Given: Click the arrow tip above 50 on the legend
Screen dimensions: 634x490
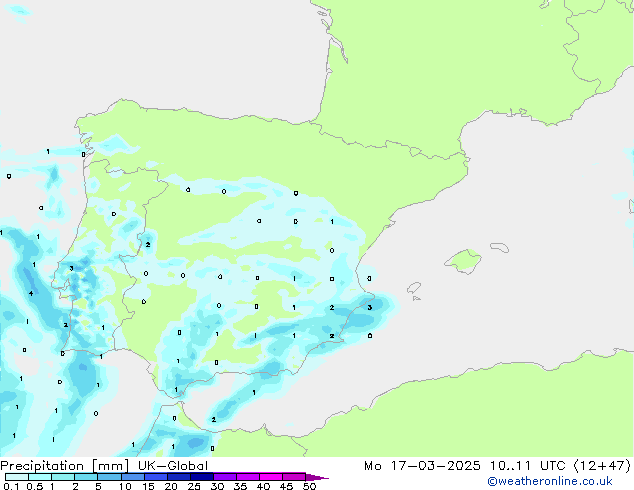Looking at the screenshot, I should [x=317, y=477].
